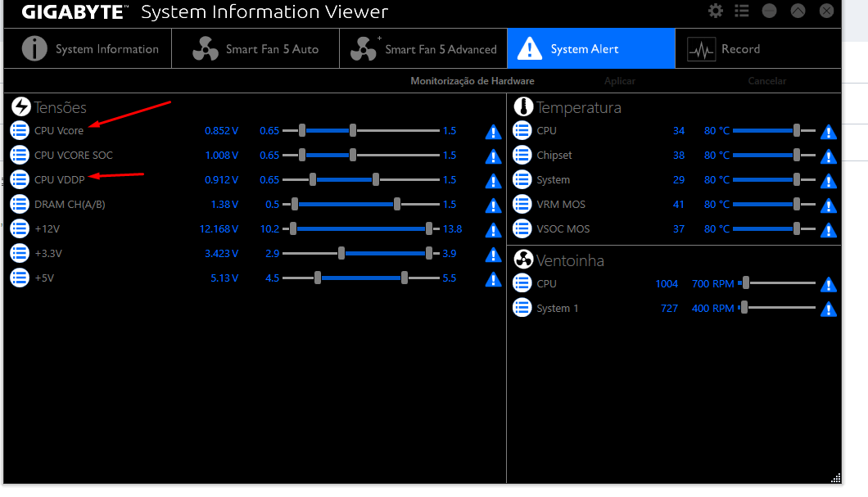The height and width of the screenshot is (497, 868).
Task: Click the CPU VDDP upper limit slider handle
Action: 376,179
